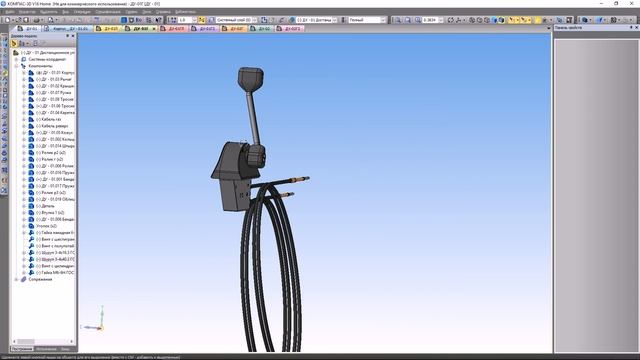Viewport: 640px width, 360px height.
Task: Click the highlighted icon in the left vertical toolbar
Action: (5, 73)
